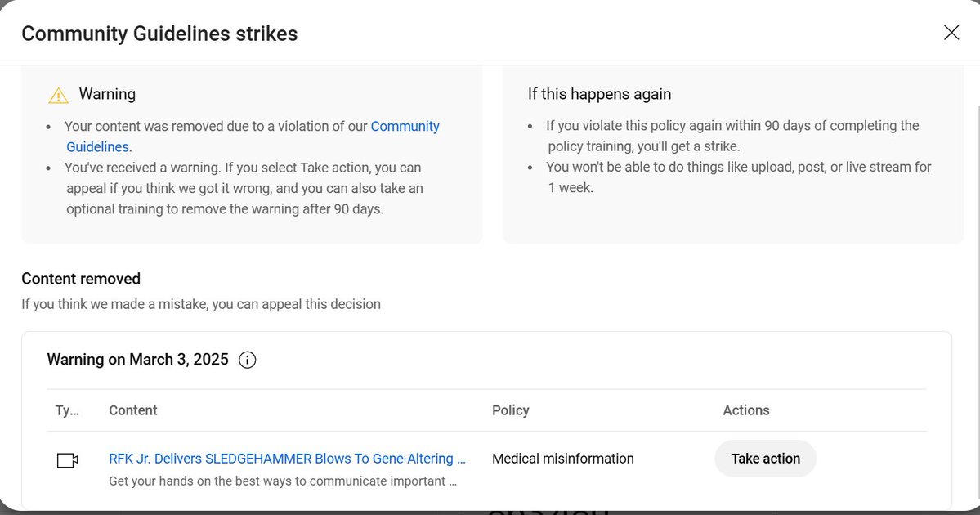Click the Actions column header
Viewport: 980px width, 515px height.
[745, 410]
